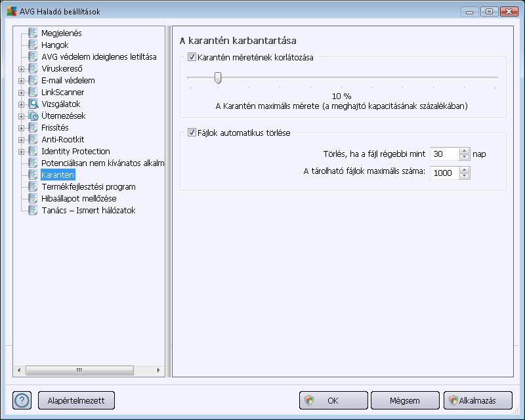This screenshot has width=525, height=420.
Task: Click the Potenciálisan nem kívánatos icon
Action: 32,163
